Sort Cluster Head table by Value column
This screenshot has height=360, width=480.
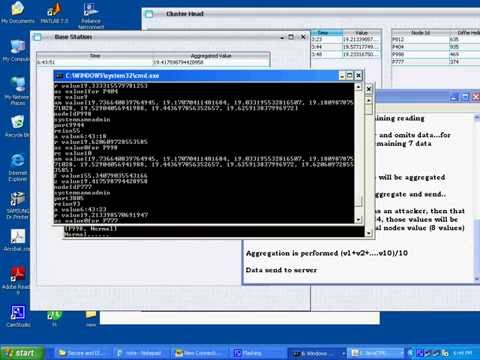[362, 33]
